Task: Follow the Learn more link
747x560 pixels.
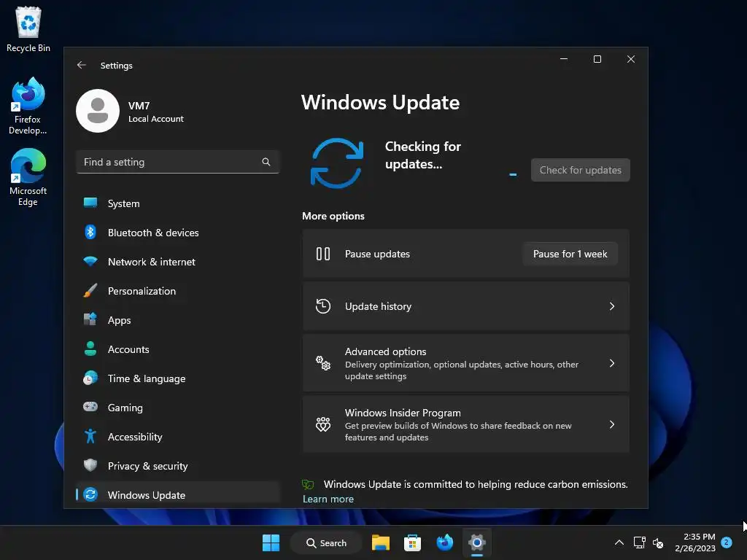Action: click(328, 499)
